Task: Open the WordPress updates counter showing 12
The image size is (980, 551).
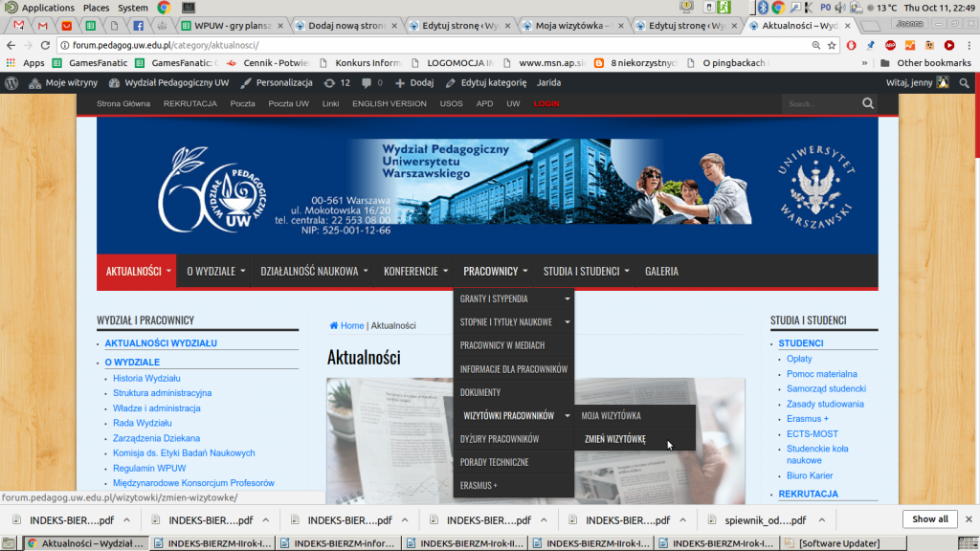Action: click(x=337, y=82)
